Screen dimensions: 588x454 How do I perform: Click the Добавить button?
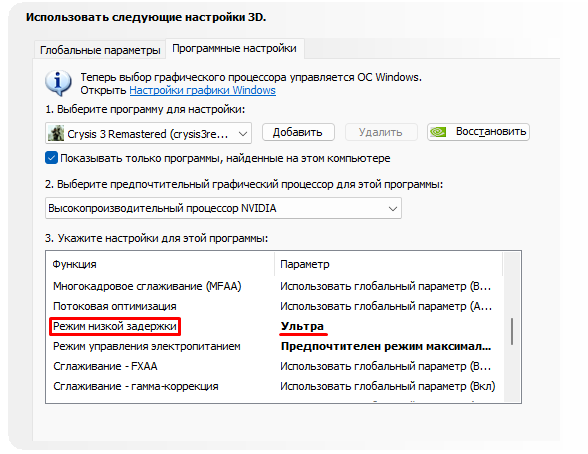(x=298, y=132)
